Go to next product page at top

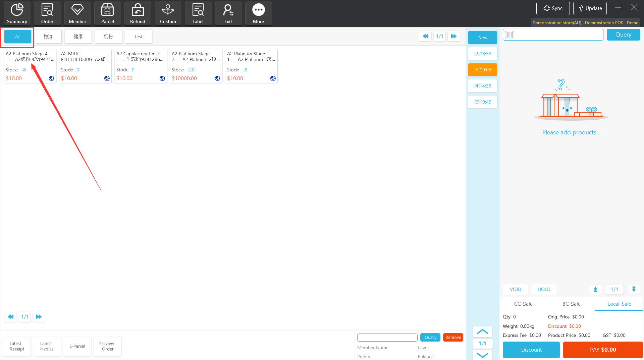(x=453, y=36)
